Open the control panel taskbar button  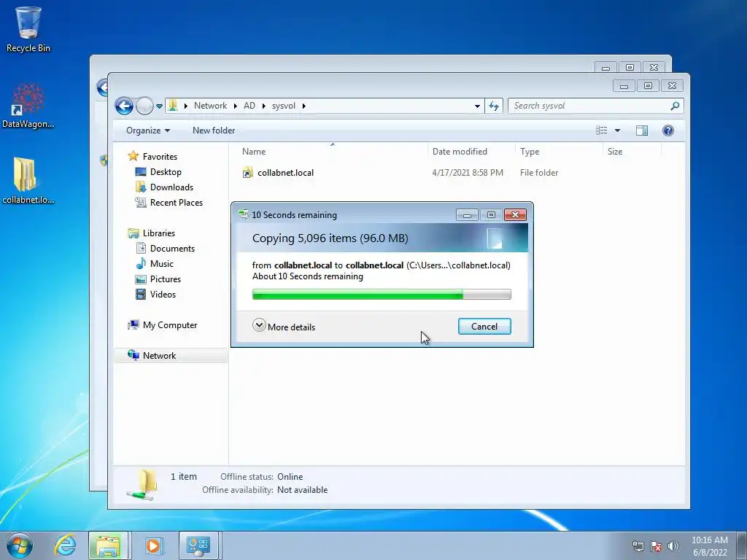point(198,545)
